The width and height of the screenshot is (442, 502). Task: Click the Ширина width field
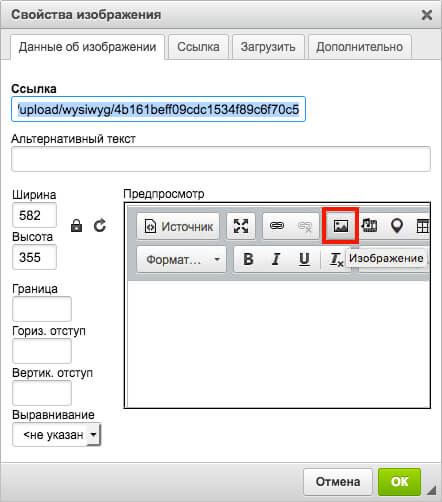[34, 215]
